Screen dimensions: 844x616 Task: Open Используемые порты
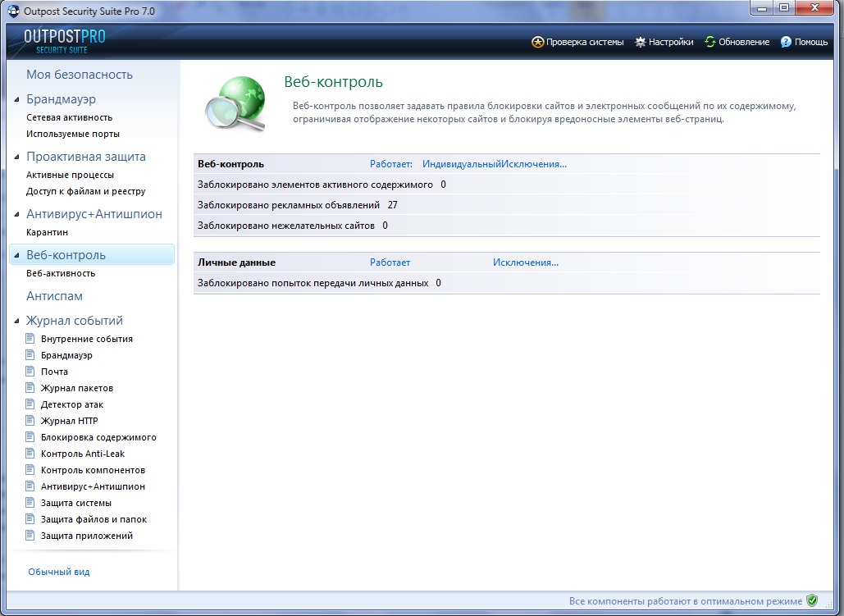click(73, 134)
